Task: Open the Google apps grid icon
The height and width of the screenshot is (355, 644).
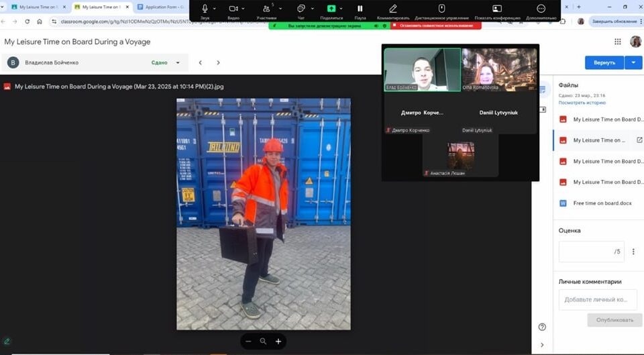Action: (617, 42)
